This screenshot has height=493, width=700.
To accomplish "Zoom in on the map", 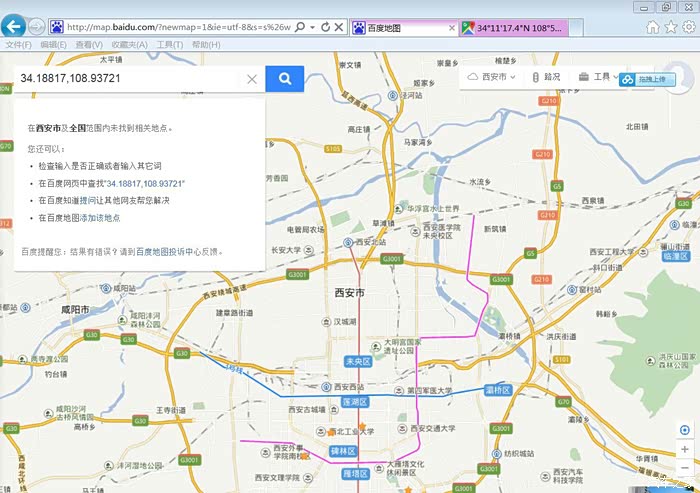I will [684, 449].
